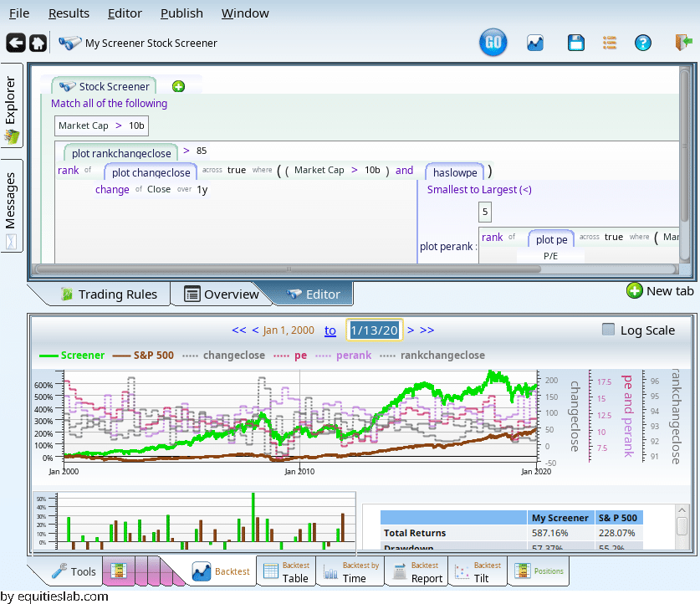Viewport: 700px width, 604px height.
Task: Open the Backtest Table tab
Action: 286,572
